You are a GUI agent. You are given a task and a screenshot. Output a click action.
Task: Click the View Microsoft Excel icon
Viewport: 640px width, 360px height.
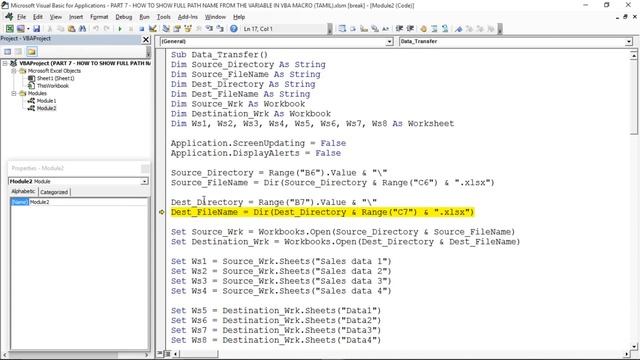coord(9,29)
